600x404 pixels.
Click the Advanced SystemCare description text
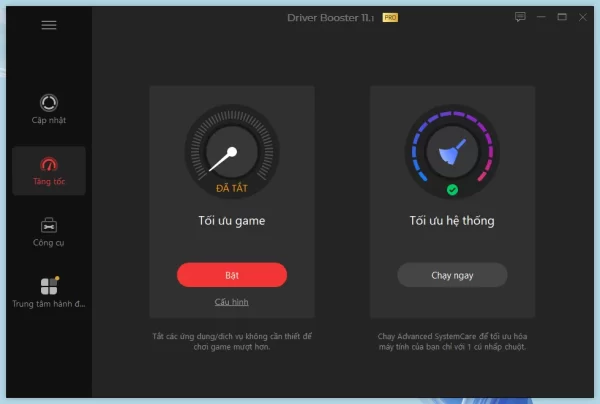click(x=452, y=342)
